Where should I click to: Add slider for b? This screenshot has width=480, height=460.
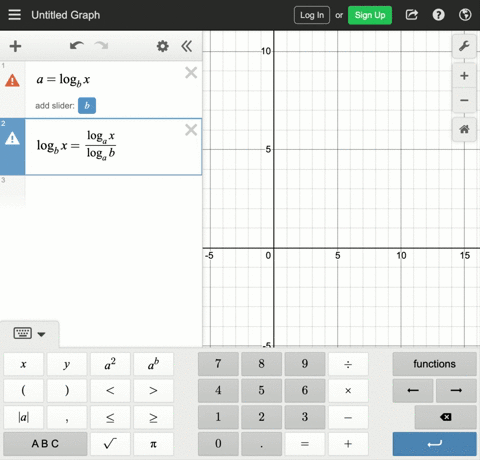coord(87,106)
